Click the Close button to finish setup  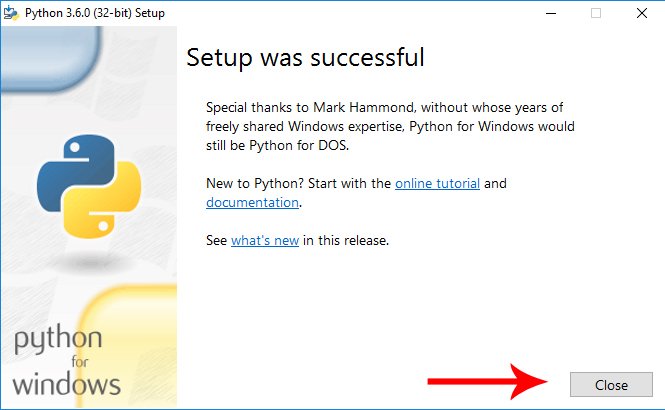(x=611, y=385)
